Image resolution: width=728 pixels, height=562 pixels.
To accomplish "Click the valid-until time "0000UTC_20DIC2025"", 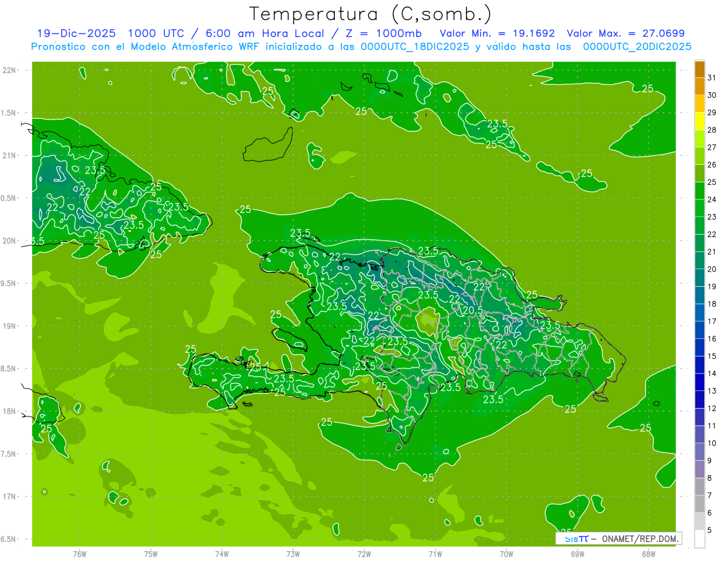I will coord(637,46).
